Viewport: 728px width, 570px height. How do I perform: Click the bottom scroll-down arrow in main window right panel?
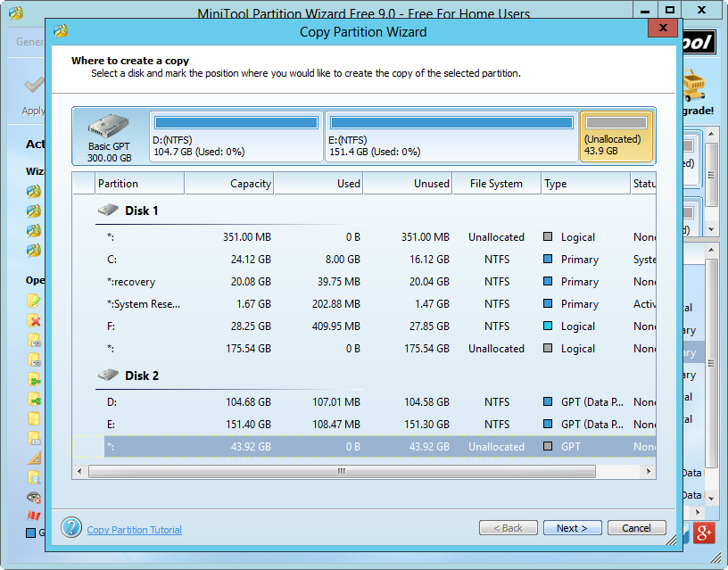pyautogui.click(x=711, y=499)
